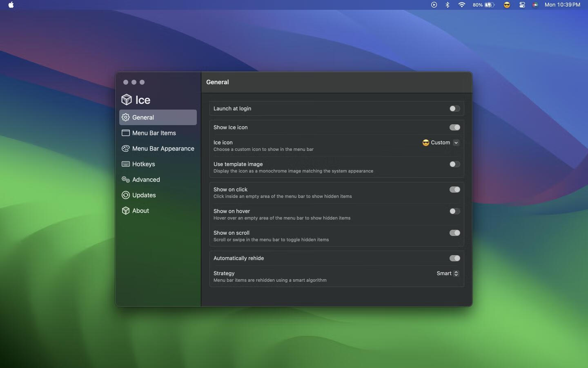This screenshot has width=588, height=368.
Task: Turn off Automatically rehide switch
Action: click(x=454, y=258)
